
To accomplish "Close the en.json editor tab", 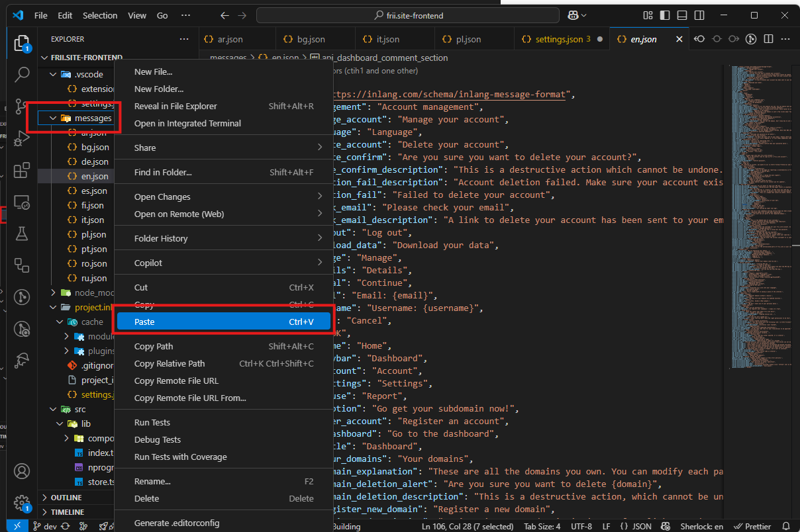I will click(x=679, y=39).
